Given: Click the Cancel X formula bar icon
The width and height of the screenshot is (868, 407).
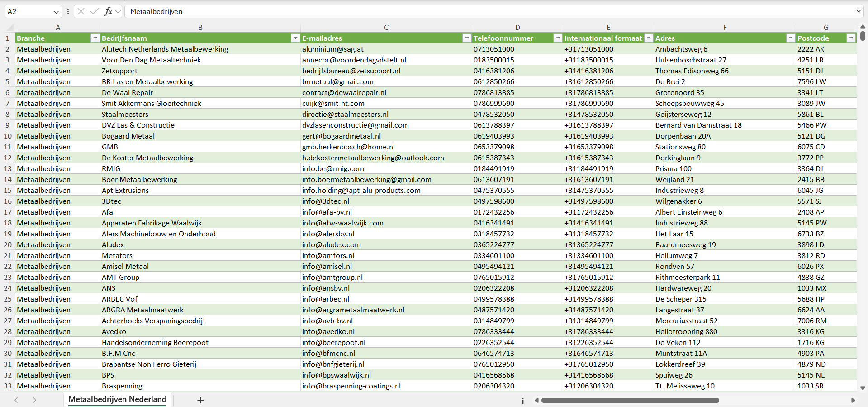Looking at the screenshot, I should click(81, 11).
